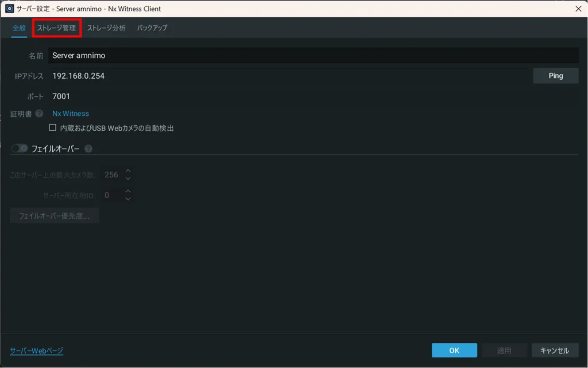Click the help icon beside フェイルオーバー
Viewport: 588px width, 368px height.
88,149
